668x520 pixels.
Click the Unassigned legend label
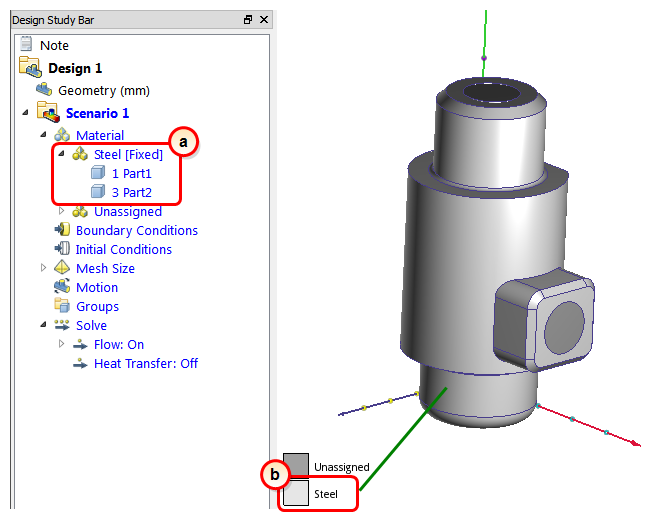point(342,467)
